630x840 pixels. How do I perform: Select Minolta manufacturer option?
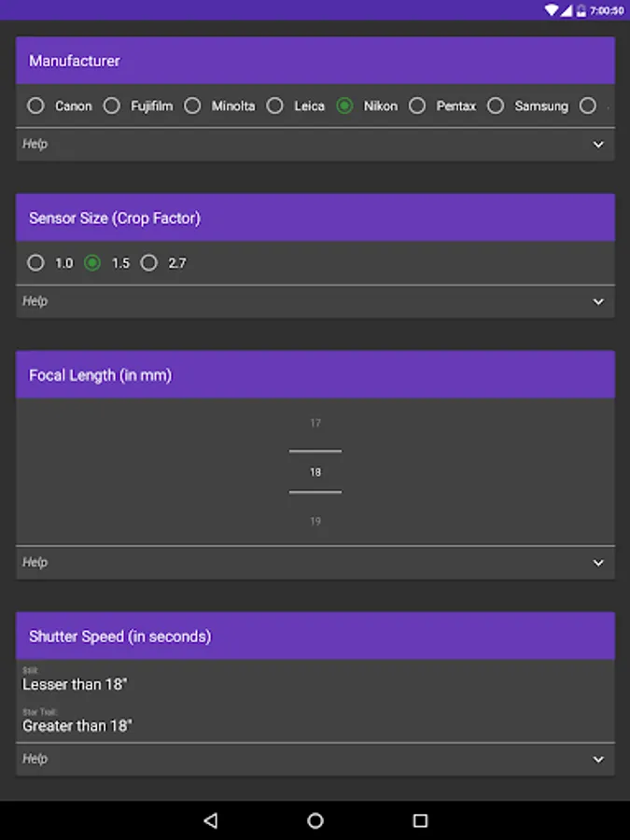193,106
